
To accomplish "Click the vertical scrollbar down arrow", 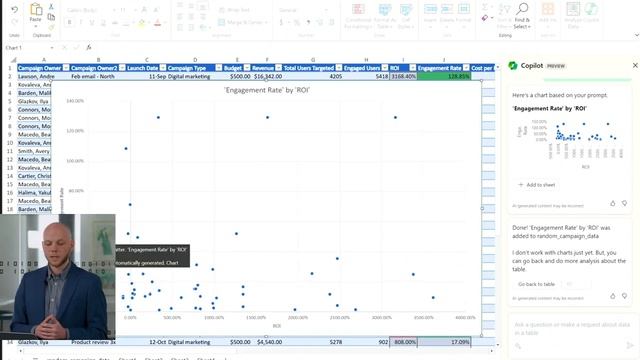I will click(x=498, y=345).
